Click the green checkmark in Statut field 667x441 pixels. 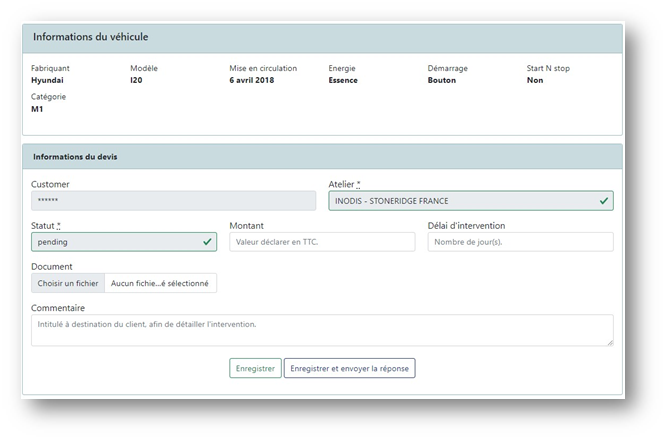coord(207,242)
